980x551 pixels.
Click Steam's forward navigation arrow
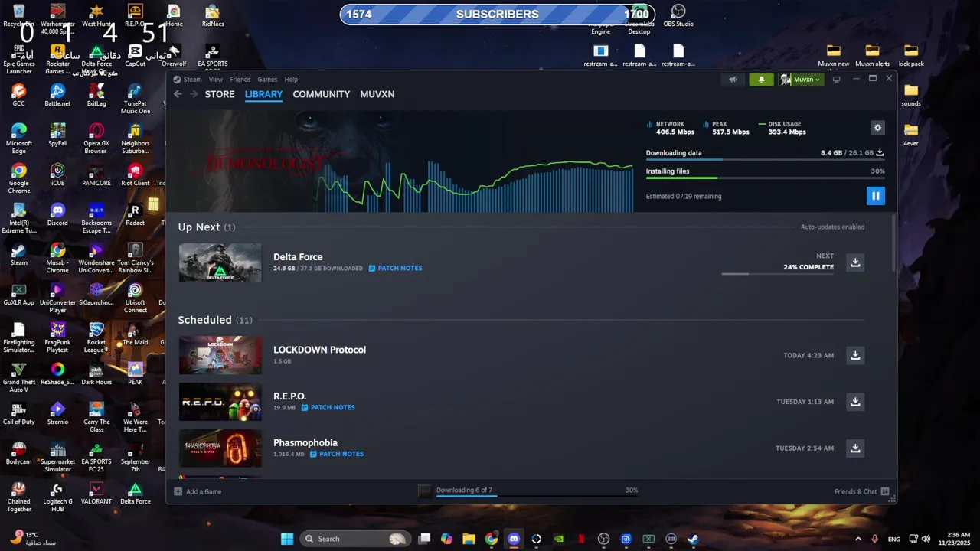[194, 94]
